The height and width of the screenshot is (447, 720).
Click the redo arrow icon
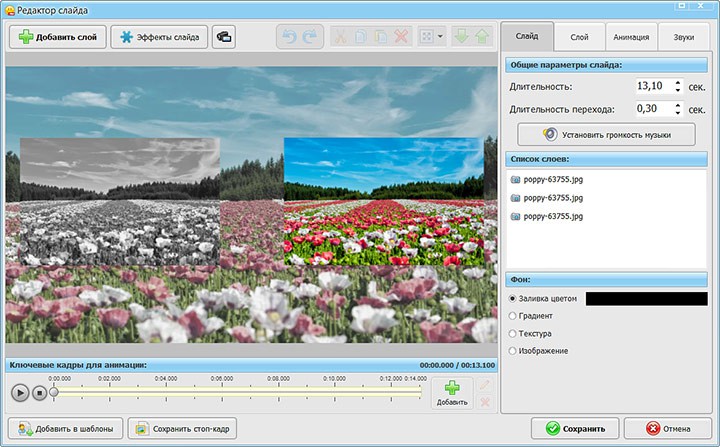pos(308,38)
